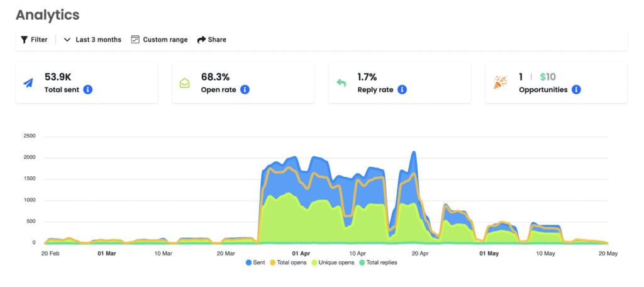This screenshot has height=287, width=644.
Task: Click the 01 Apr label on chart axis
Action: pos(301,254)
